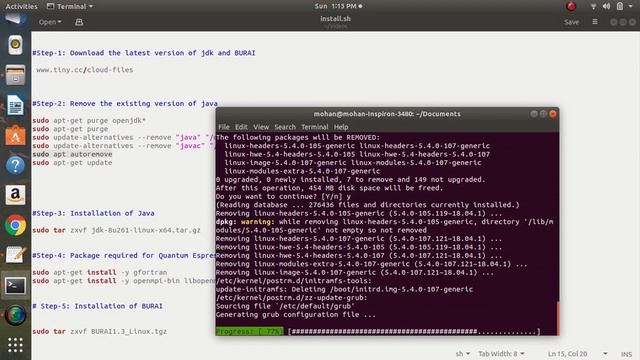Open the volume icon in top bar
This screenshot has width=640, height=360.
(606, 6)
